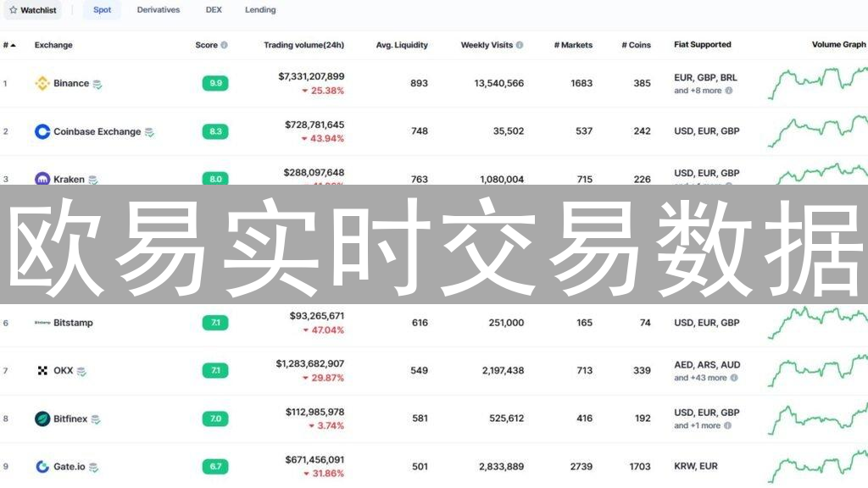
Task: Click the Kraken logo icon
Action: (x=42, y=178)
